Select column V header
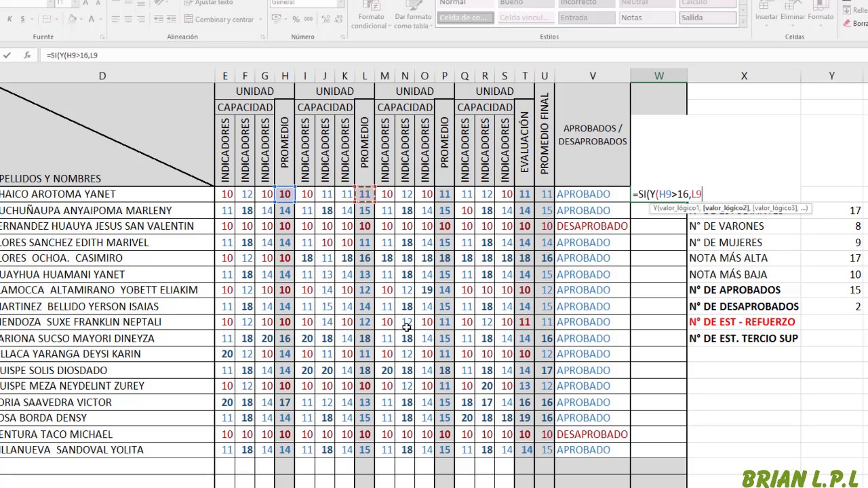868x488 pixels. [593, 76]
